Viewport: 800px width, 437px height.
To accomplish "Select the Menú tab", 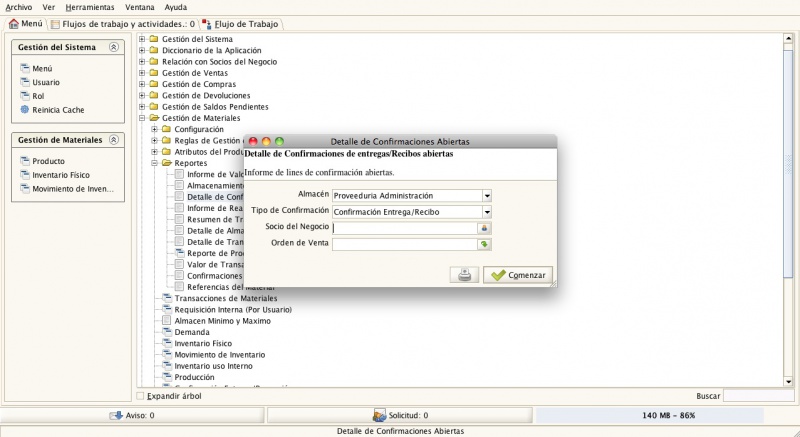I will [x=26, y=23].
